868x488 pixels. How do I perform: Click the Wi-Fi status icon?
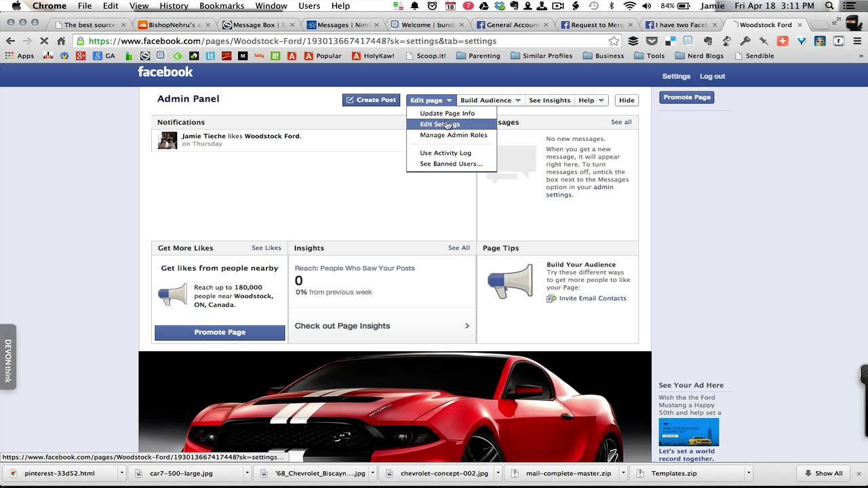pos(630,6)
